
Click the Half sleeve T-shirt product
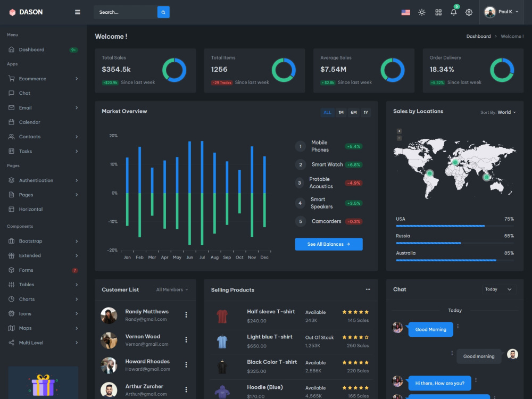coord(271,311)
